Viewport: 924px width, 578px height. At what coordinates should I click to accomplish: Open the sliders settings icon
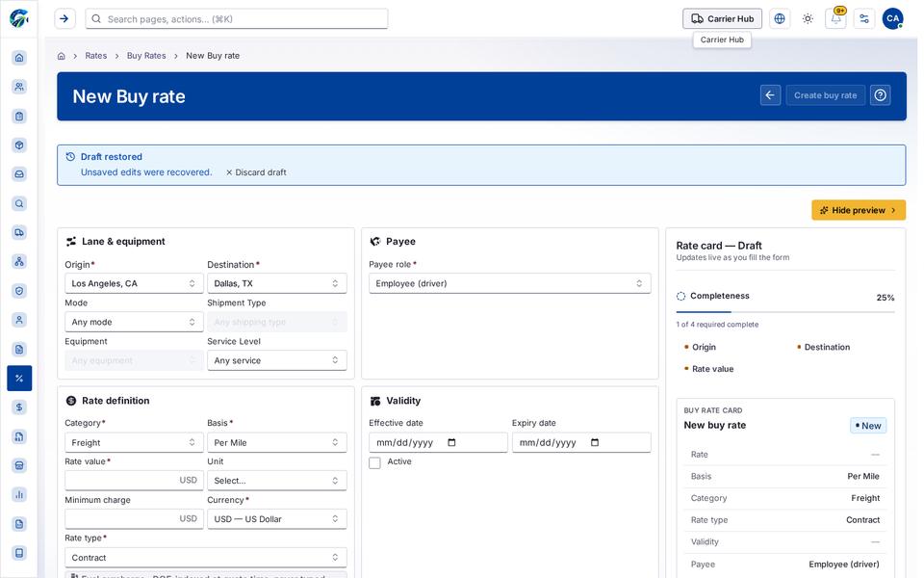(x=864, y=19)
